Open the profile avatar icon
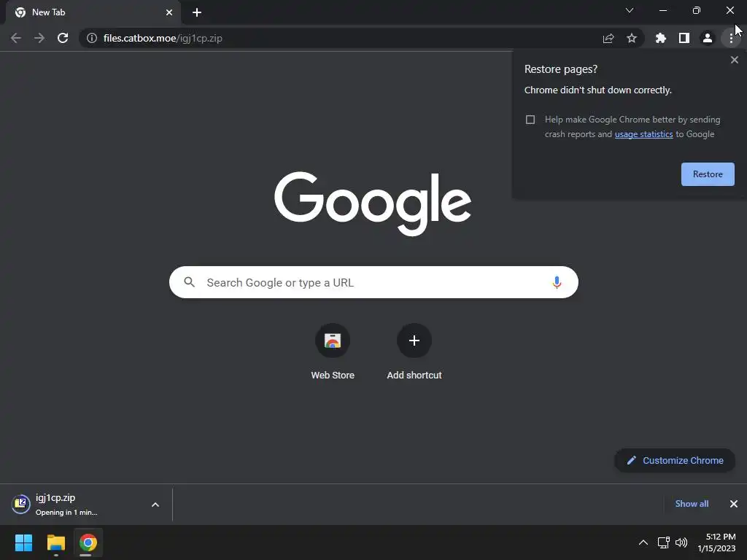Image resolution: width=747 pixels, height=560 pixels. pyautogui.click(x=708, y=38)
